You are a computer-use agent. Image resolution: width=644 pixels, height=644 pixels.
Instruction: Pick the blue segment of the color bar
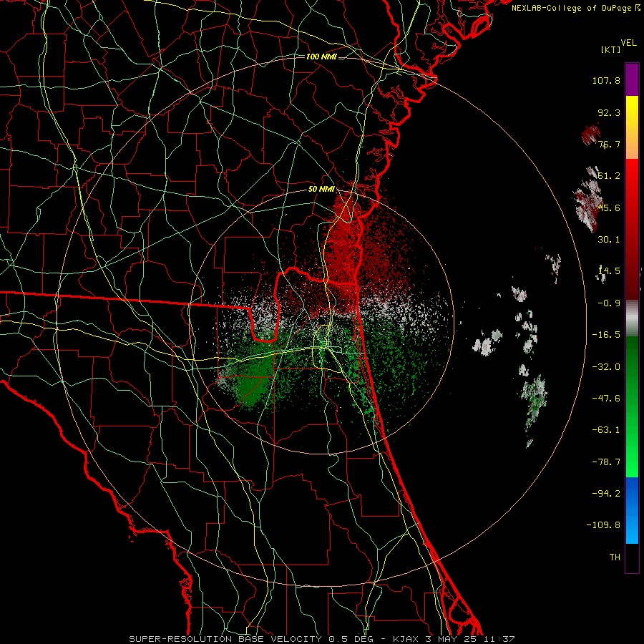632,510
